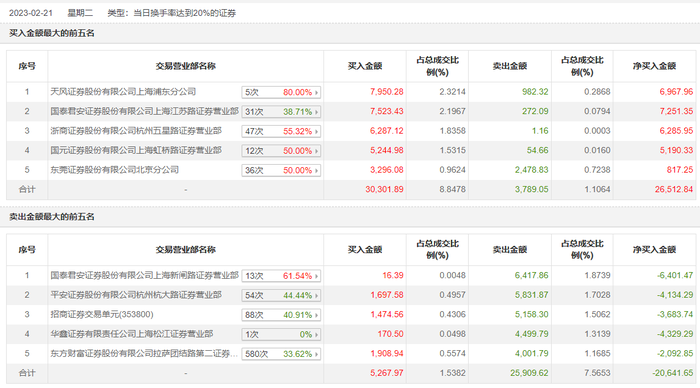
Task: Open 华鑫证券上海松江证券营业部 link
Action: (132, 334)
